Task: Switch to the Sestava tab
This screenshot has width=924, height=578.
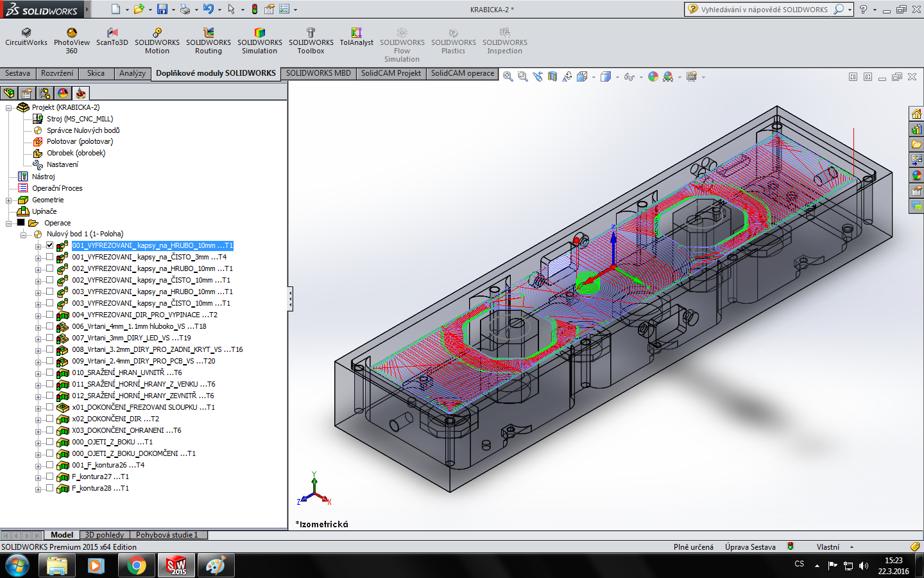Action: click(x=18, y=73)
